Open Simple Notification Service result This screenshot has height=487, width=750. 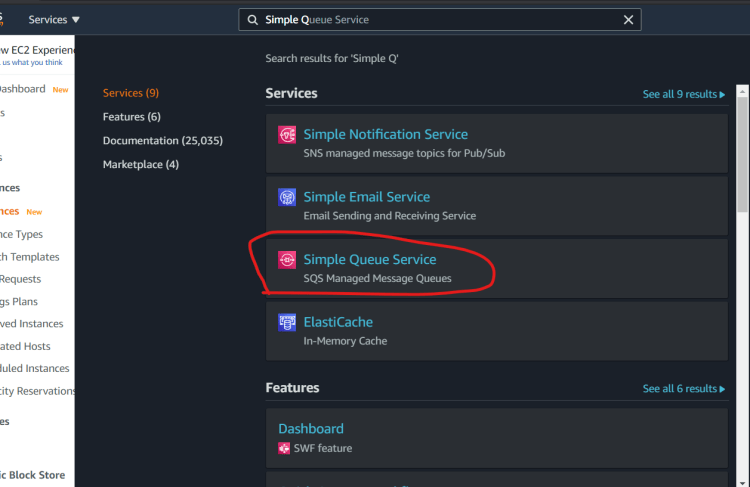[x=386, y=134]
